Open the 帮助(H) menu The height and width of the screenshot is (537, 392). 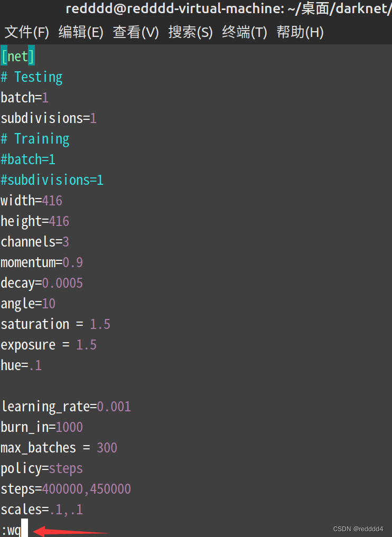[x=299, y=32]
